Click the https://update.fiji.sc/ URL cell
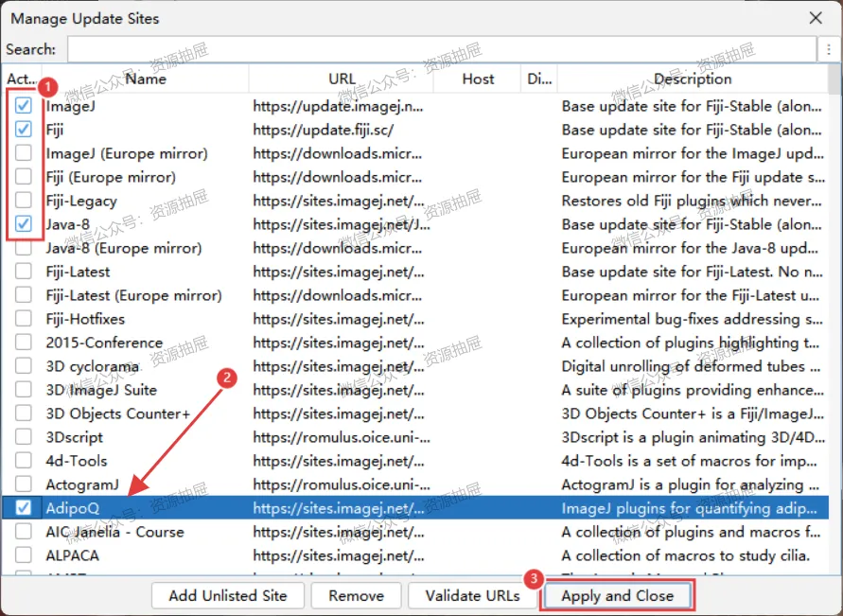Image resolution: width=843 pixels, height=616 pixels. (x=342, y=130)
